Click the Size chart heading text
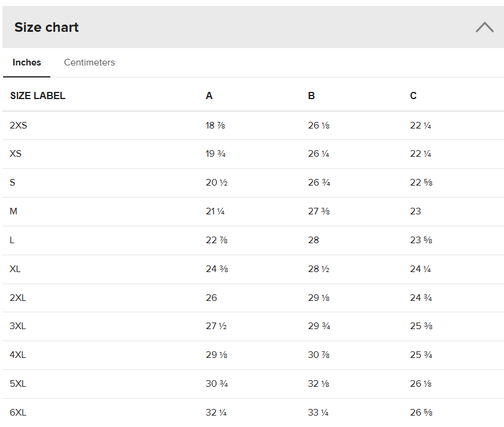This screenshot has height=427, width=504. point(47,27)
